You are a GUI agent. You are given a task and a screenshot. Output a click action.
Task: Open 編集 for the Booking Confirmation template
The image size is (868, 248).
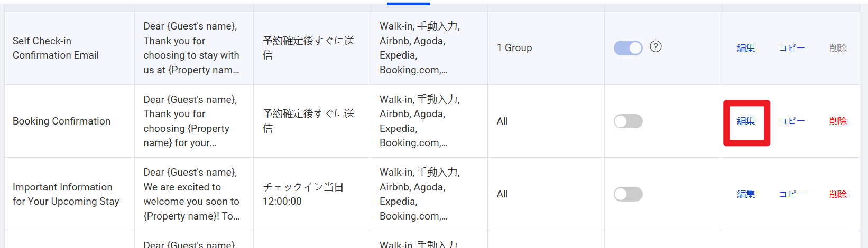(x=746, y=121)
